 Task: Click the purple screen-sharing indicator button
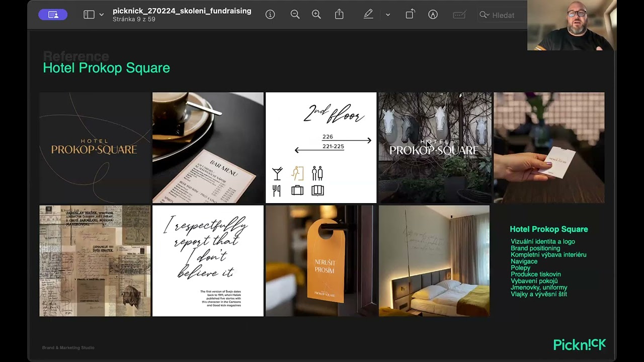[x=53, y=15]
